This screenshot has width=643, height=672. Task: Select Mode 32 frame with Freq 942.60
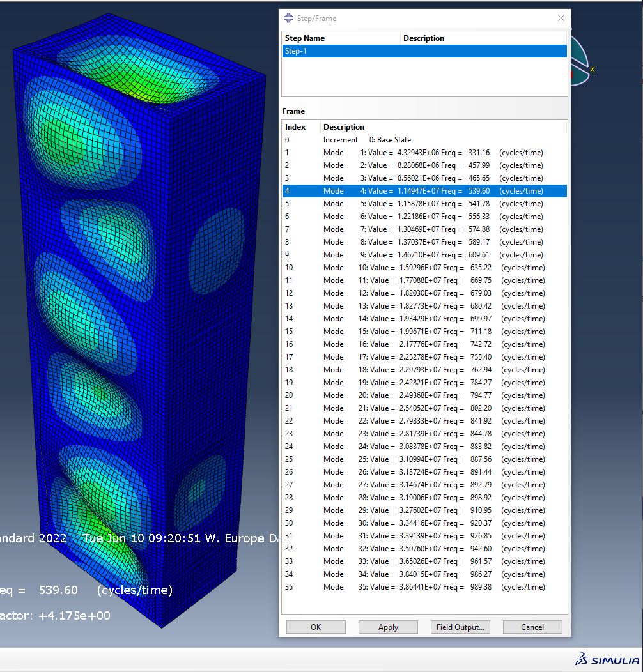[424, 549]
